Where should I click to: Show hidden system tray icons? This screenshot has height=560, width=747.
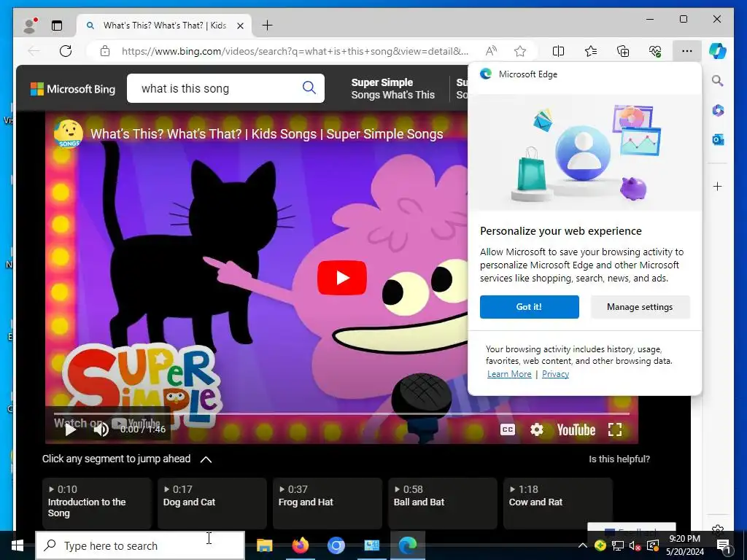[583, 545]
